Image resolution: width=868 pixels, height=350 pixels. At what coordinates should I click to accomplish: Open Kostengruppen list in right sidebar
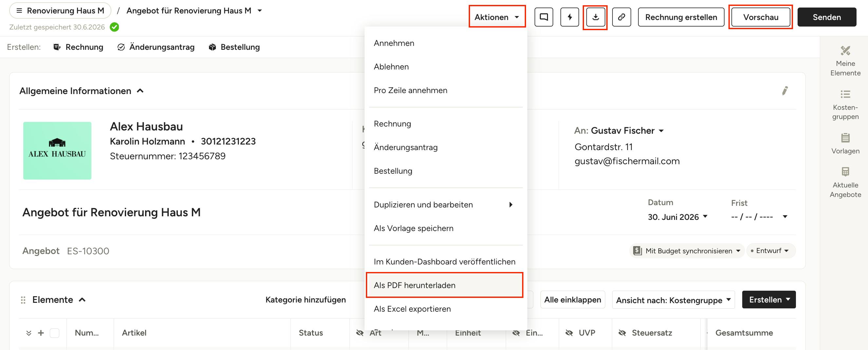pos(845,105)
